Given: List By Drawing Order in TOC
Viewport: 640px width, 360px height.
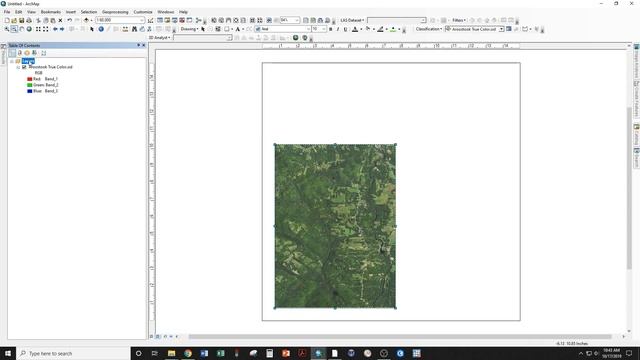Looking at the screenshot, I should tap(12, 53).
